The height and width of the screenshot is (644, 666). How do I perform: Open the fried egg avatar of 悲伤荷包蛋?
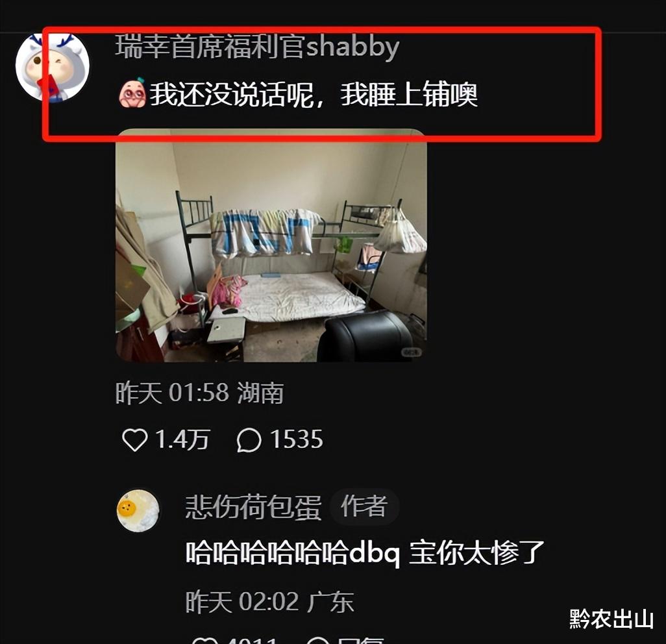(x=138, y=511)
